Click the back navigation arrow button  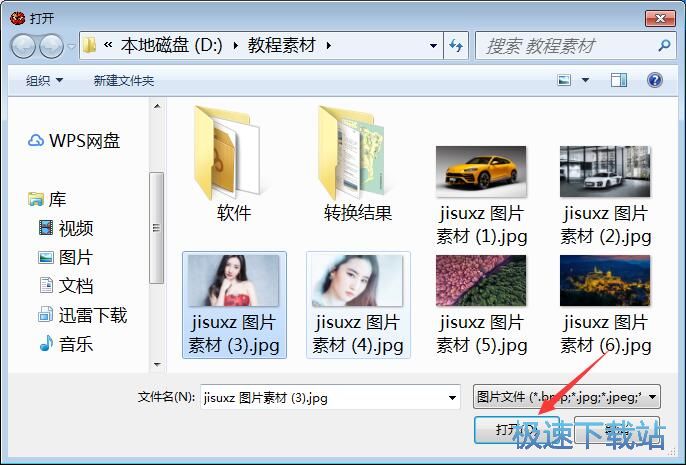pos(24,46)
